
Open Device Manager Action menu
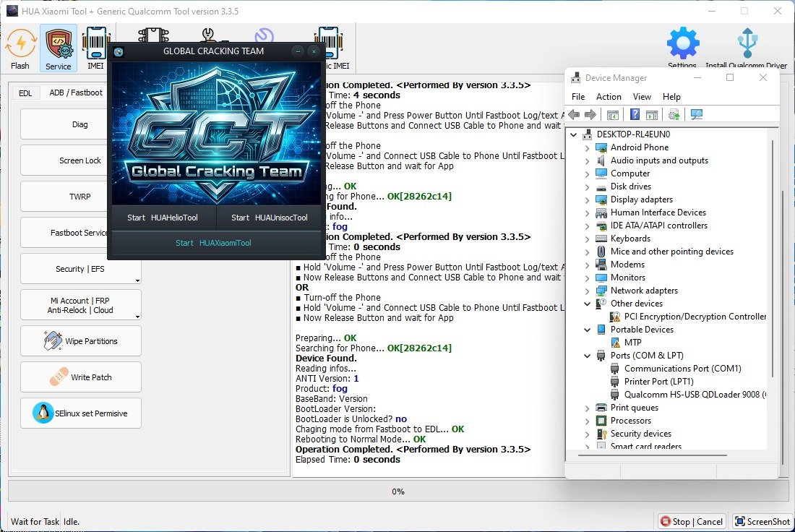pyautogui.click(x=609, y=96)
